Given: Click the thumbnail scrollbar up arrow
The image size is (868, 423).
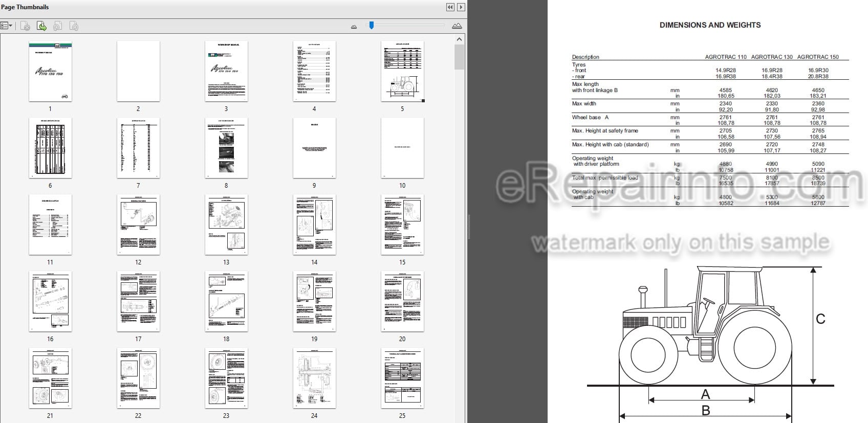Looking at the screenshot, I should point(459,39).
